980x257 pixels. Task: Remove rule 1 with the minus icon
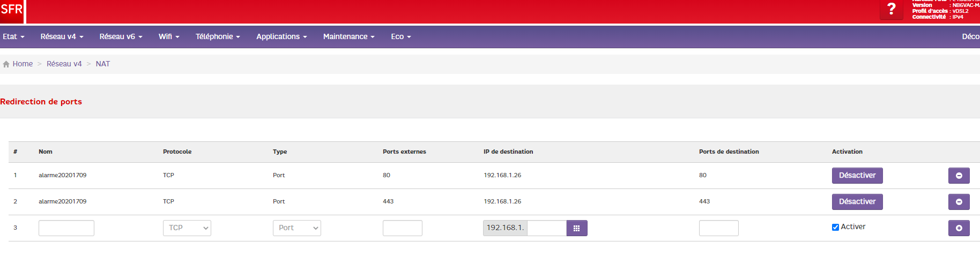pyautogui.click(x=959, y=176)
